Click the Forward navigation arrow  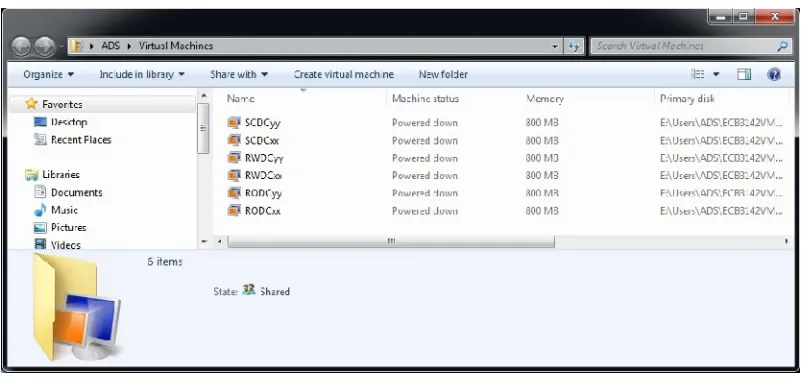45,46
